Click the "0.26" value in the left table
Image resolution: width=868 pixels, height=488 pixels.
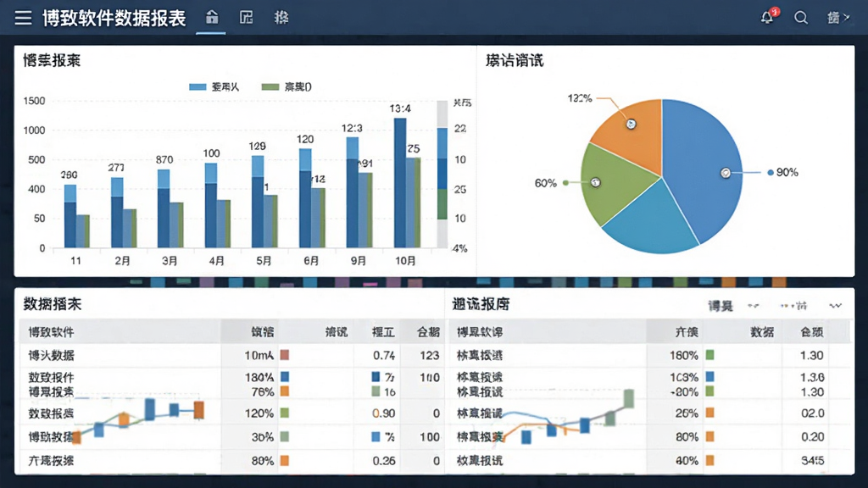click(x=384, y=461)
